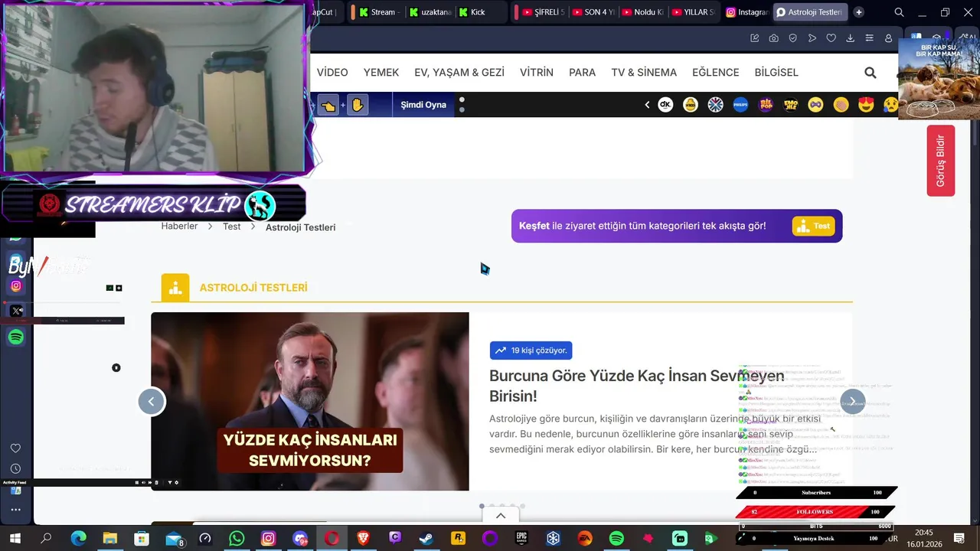Open sidebar history clock icon
980x551 pixels.
click(x=15, y=469)
